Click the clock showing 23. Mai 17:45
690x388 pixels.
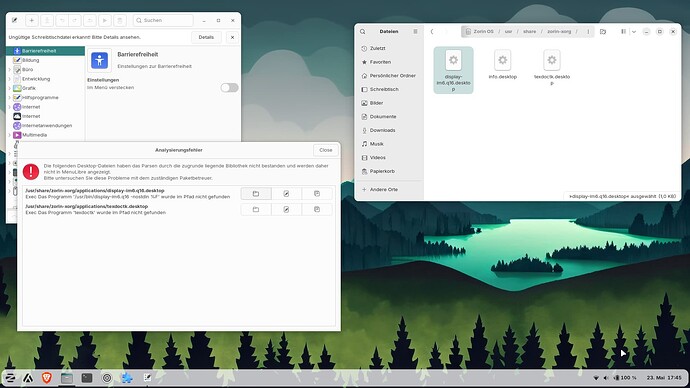pyautogui.click(x=664, y=378)
